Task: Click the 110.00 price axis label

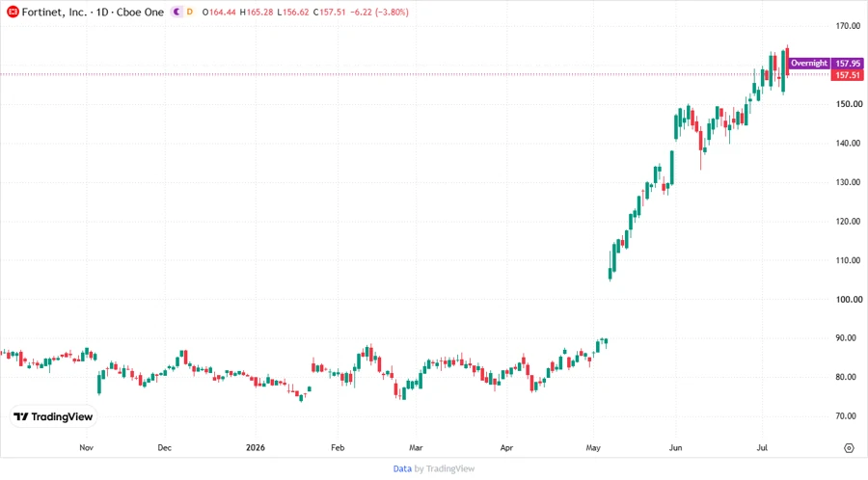Action: (x=849, y=260)
